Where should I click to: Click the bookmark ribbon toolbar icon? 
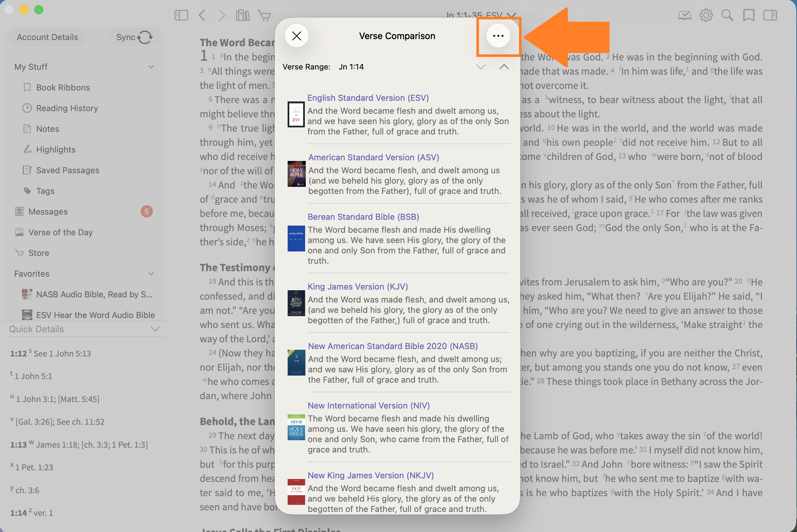[x=749, y=15]
